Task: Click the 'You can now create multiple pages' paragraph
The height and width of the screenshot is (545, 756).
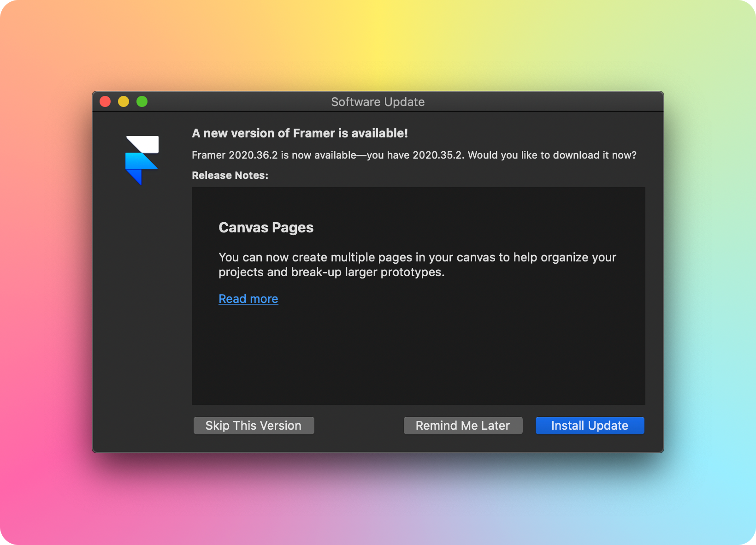Action: click(x=417, y=265)
